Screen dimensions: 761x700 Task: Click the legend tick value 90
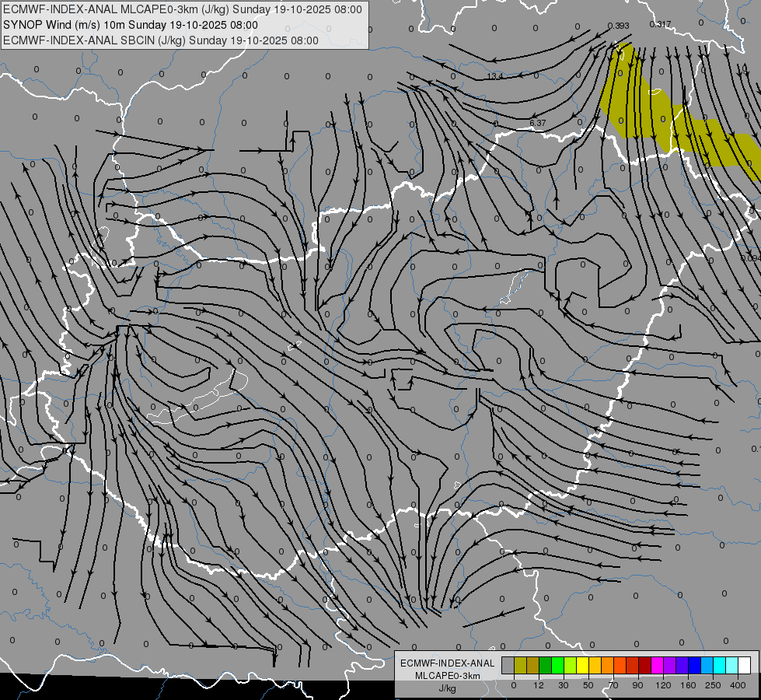point(637,685)
